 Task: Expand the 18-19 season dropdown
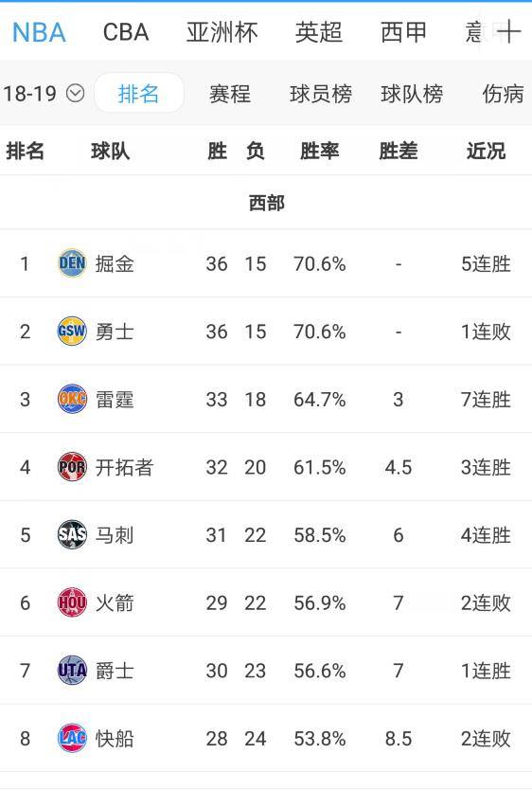44,94
